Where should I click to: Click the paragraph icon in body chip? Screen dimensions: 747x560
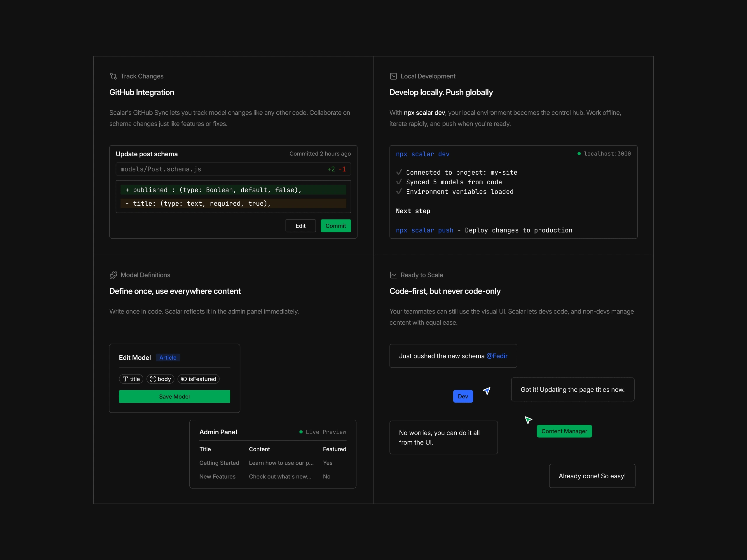coord(153,379)
